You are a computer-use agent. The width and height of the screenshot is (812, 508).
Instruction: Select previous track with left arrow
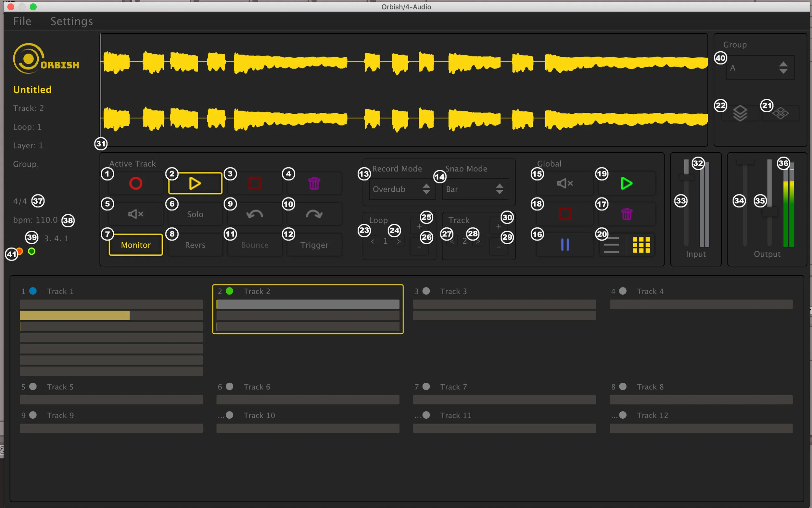452,241
